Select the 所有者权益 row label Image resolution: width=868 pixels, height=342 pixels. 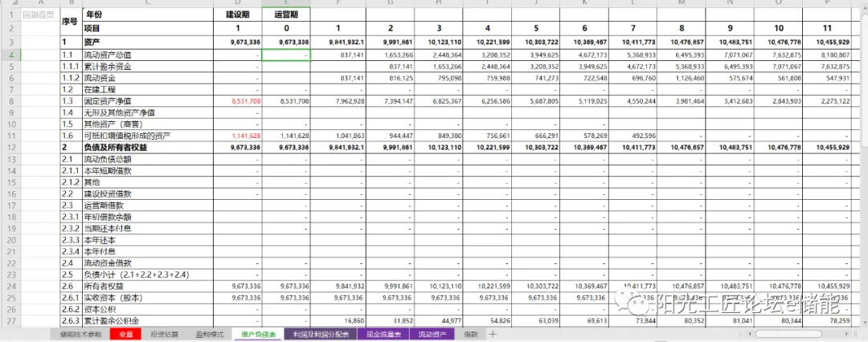click(147, 286)
